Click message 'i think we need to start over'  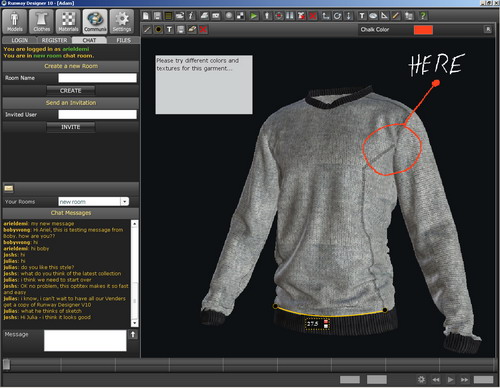(x=57, y=280)
